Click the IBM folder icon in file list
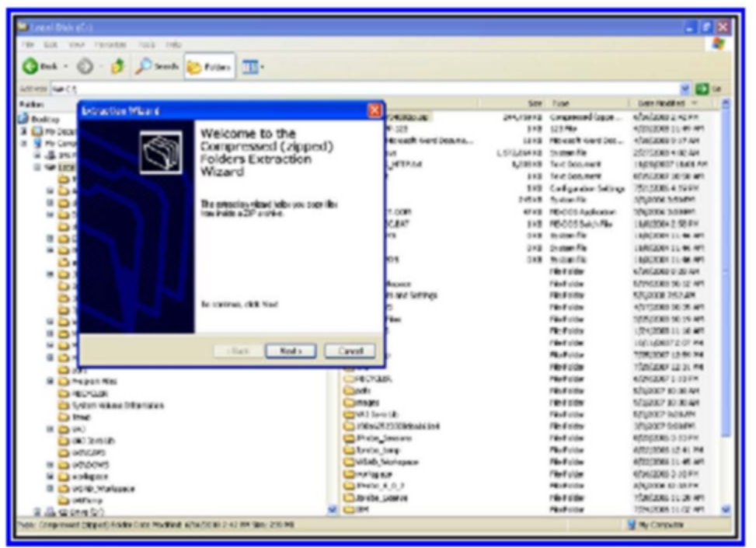756x548 pixels. click(x=349, y=509)
